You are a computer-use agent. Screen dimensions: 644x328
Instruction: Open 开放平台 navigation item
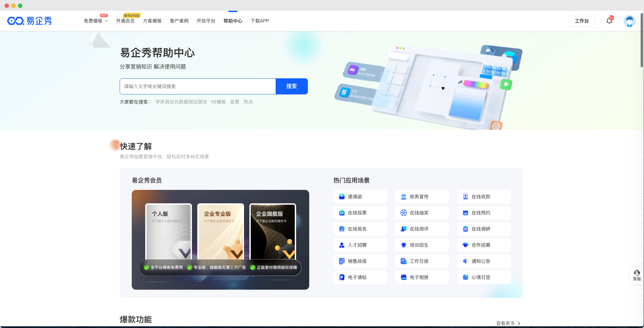coord(206,21)
